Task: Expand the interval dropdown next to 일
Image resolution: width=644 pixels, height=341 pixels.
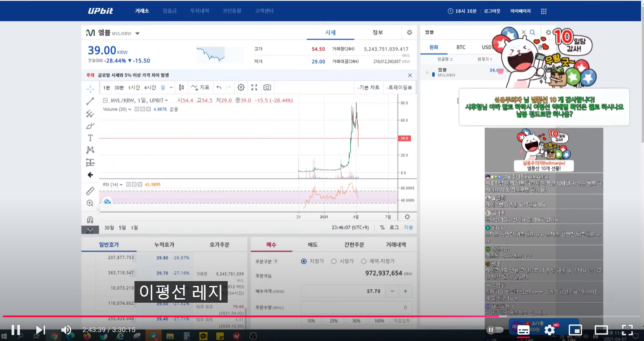Action: [171, 88]
